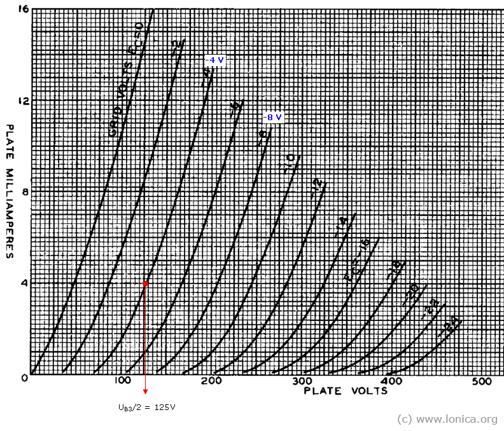This screenshot has height=431, width=504.
Task: Click the origin label "0"
Action: [x=25, y=378]
